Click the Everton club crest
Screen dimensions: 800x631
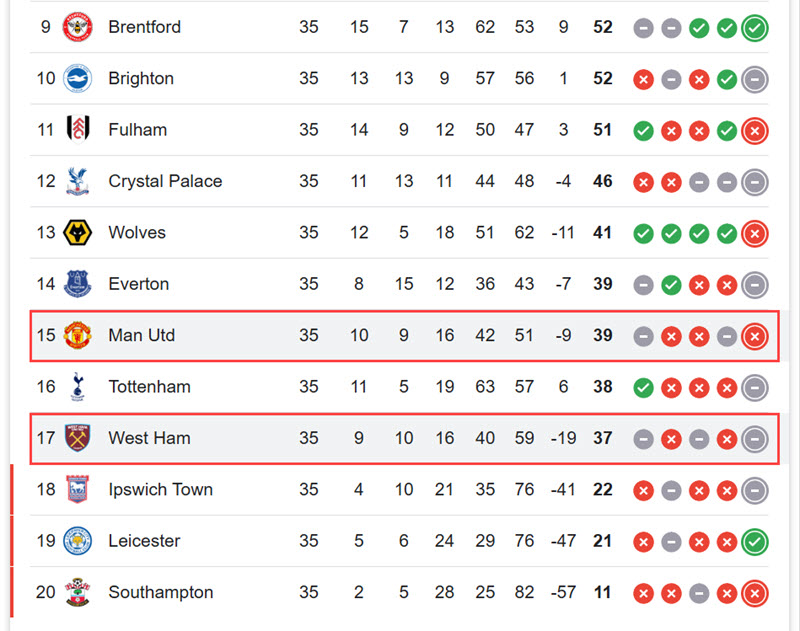point(77,284)
